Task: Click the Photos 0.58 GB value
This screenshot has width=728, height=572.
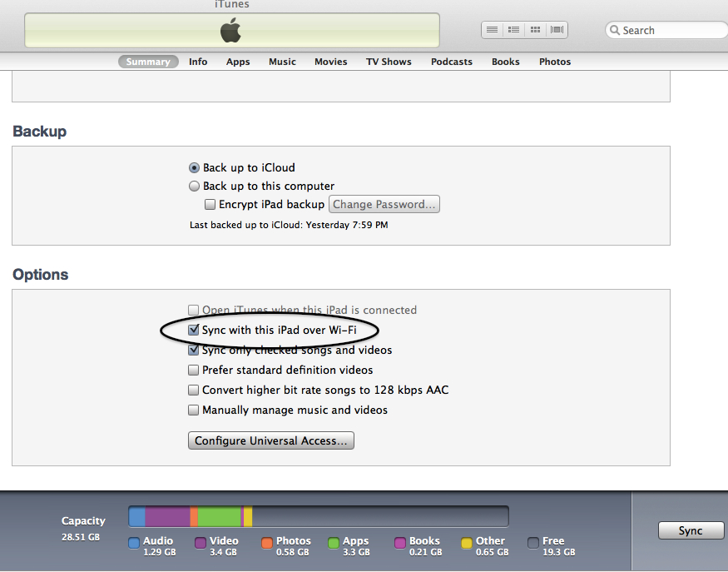Action: (x=293, y=552)
